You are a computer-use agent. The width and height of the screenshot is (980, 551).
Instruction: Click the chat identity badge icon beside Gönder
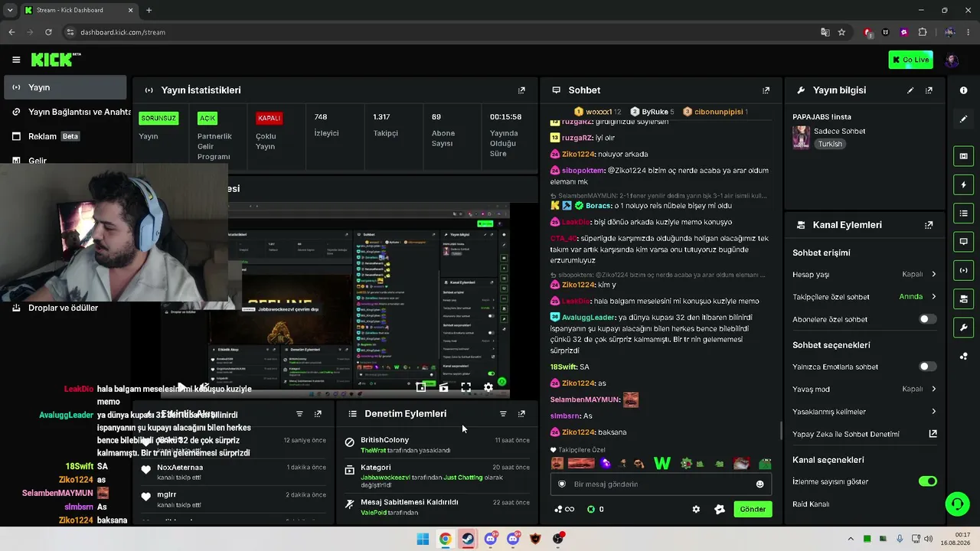[719, 509]
